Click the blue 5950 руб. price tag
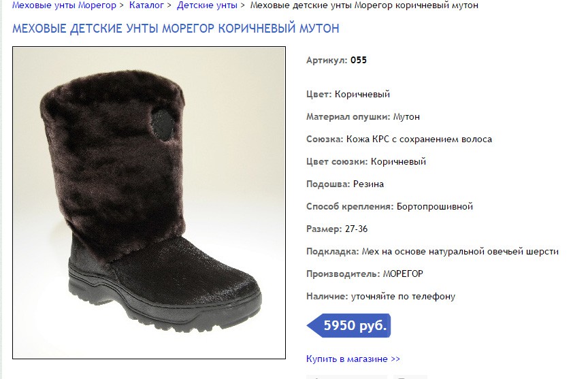The height and width of the screenshot is (379, 588). coord(349,325)
